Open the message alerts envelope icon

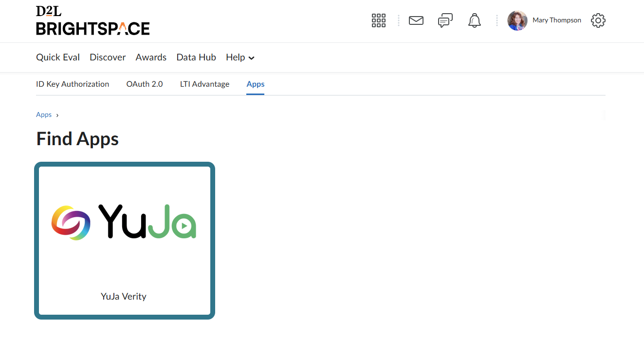click(x=416, y=20)
